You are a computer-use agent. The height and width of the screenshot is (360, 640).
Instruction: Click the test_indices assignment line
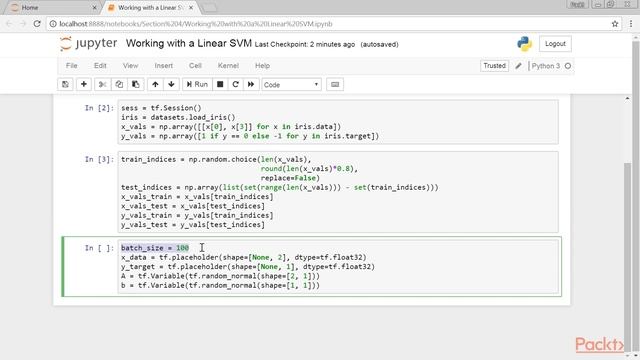[280, 187]
